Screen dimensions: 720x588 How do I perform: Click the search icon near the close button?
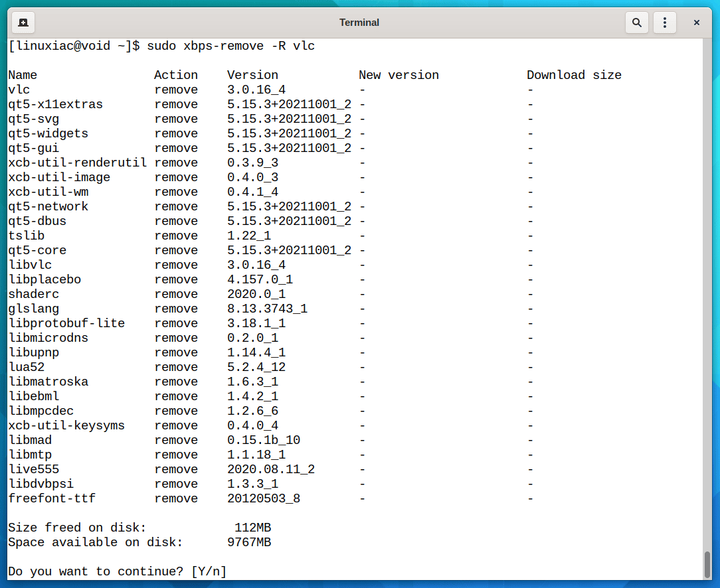coord(636,22)
